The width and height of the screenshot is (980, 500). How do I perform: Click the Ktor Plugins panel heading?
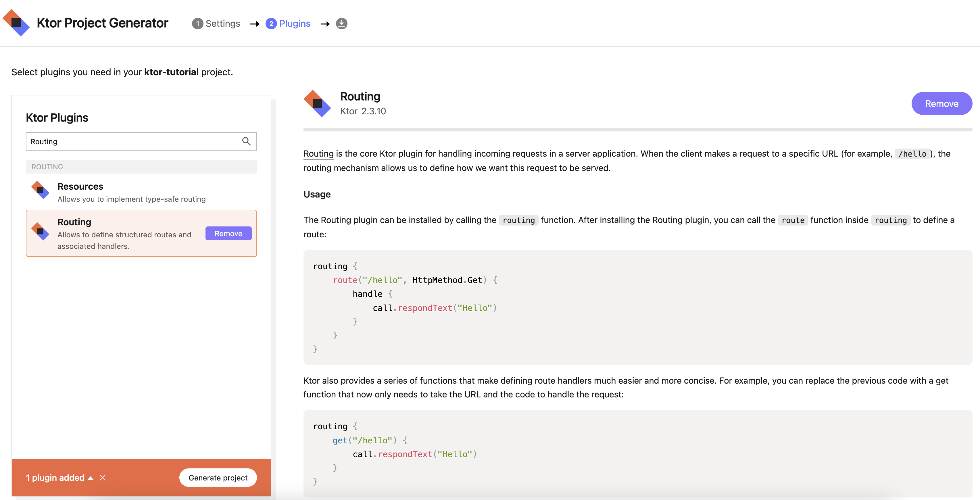tap(57, 118)
